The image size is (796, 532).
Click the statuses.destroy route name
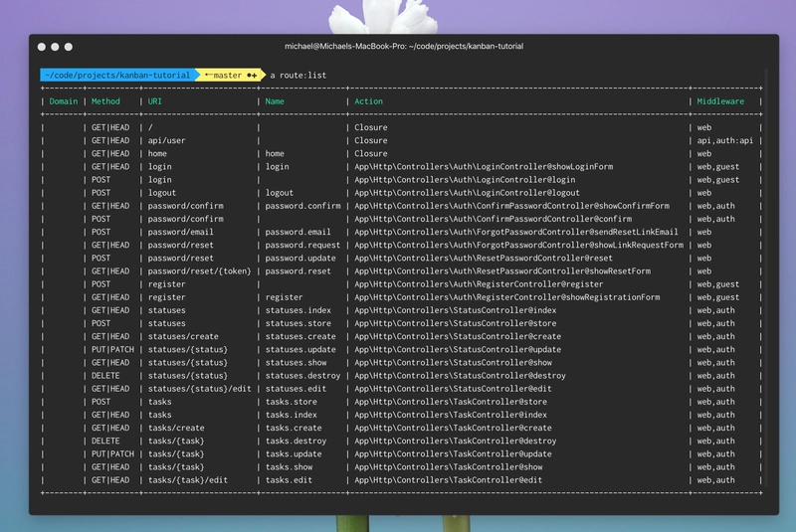coord(302,376)
